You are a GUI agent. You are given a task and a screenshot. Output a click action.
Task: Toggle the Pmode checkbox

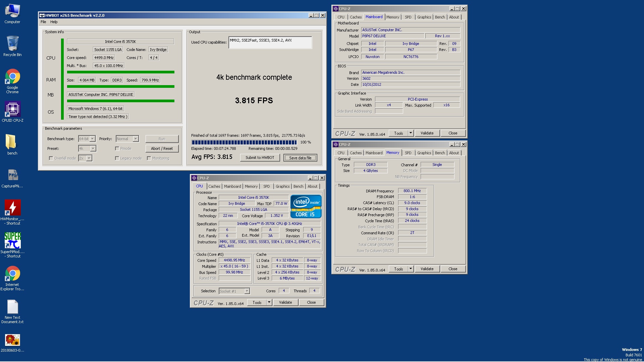(117, 148)
